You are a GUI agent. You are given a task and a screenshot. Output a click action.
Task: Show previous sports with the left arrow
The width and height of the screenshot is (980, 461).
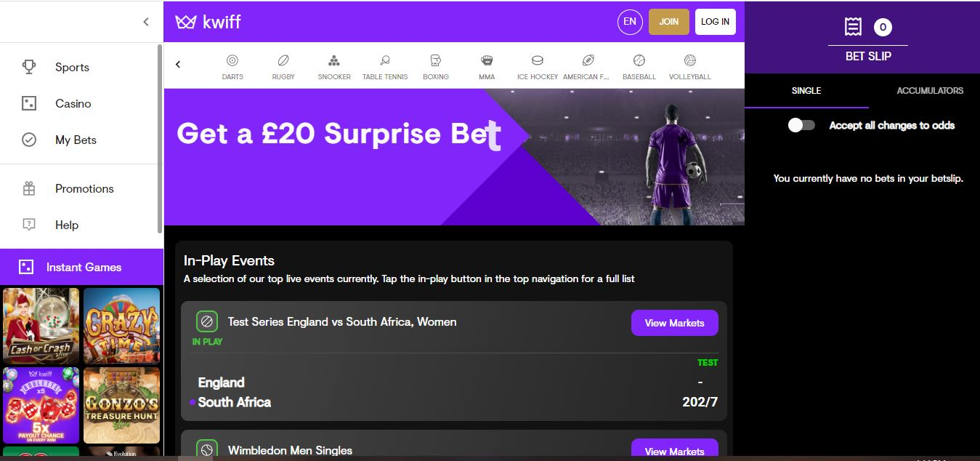[x=178, y=64]
